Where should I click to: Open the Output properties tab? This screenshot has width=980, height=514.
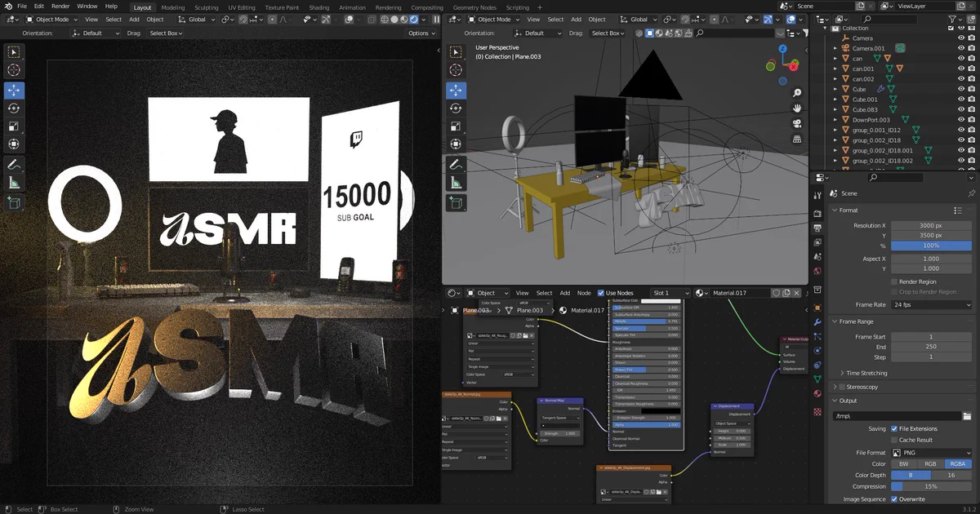click(x=817, y=228)
